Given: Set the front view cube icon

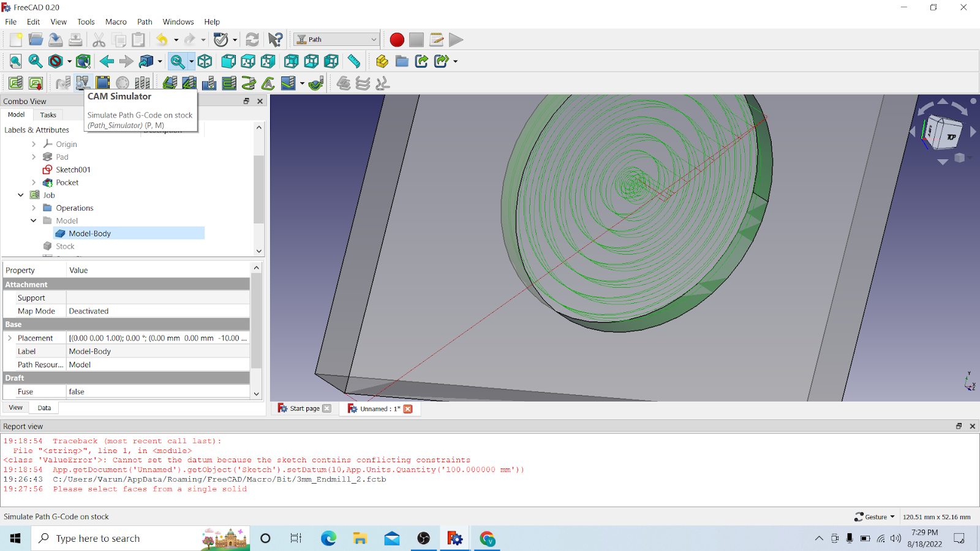Looking at the screenshot, I should (x=228, y=61).
